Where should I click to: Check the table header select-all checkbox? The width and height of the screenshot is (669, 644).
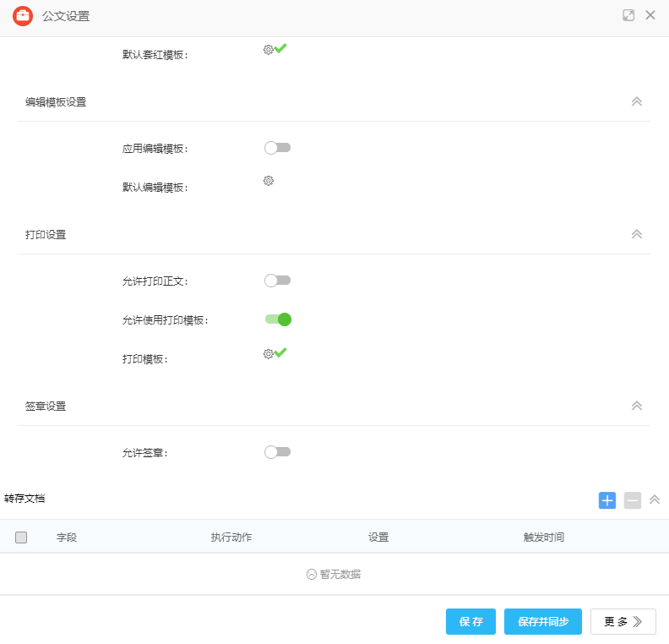[x=21, y=538]
